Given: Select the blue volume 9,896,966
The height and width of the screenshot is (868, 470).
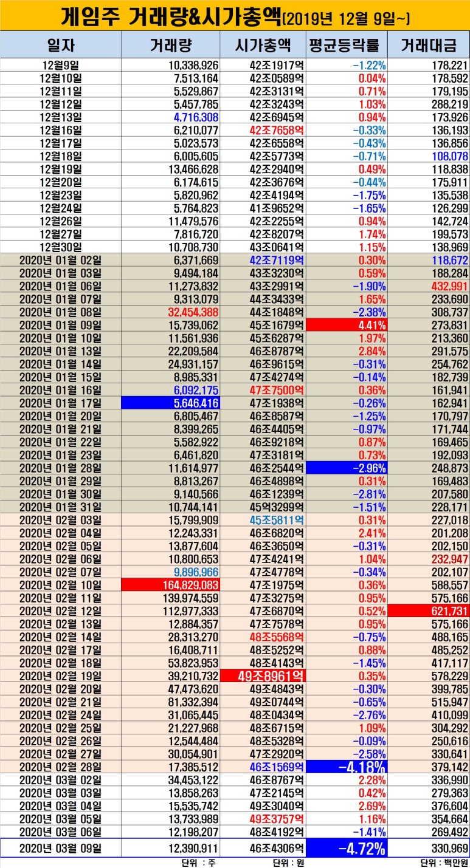Looking at the screenshot, I should pyautogui.click(x=196, y=571).
